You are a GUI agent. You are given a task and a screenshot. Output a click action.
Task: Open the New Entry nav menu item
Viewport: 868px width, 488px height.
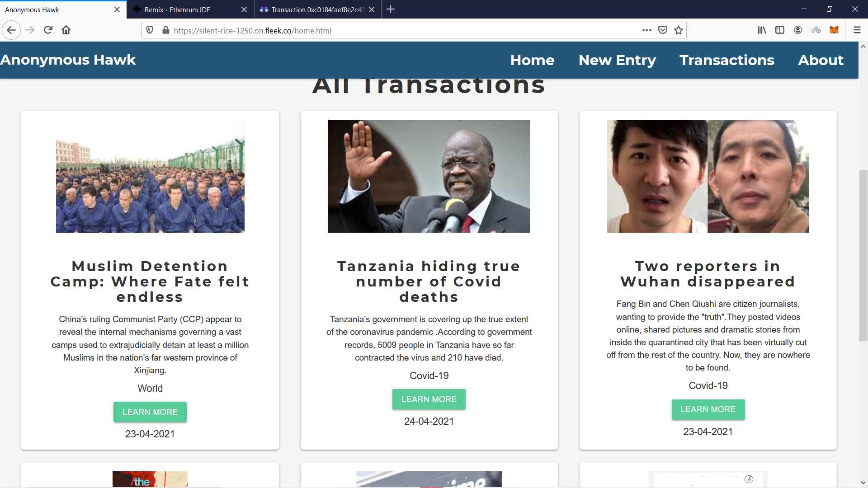click(617, 60)
